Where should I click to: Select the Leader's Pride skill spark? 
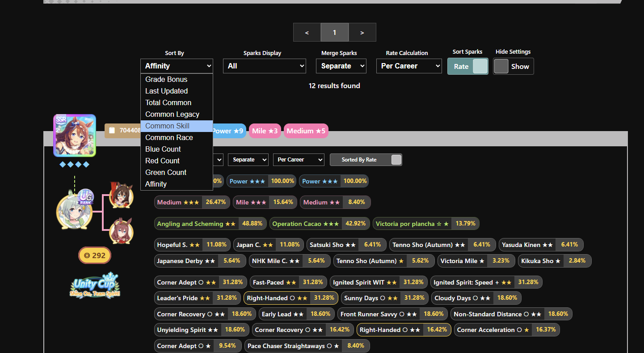coord(198,298)
